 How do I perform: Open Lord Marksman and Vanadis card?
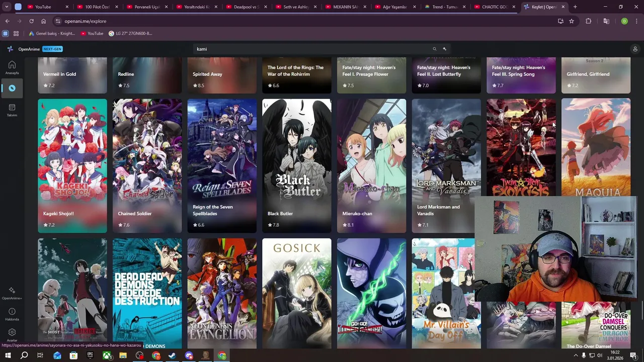pyautogui.click(x=443, y=165)
